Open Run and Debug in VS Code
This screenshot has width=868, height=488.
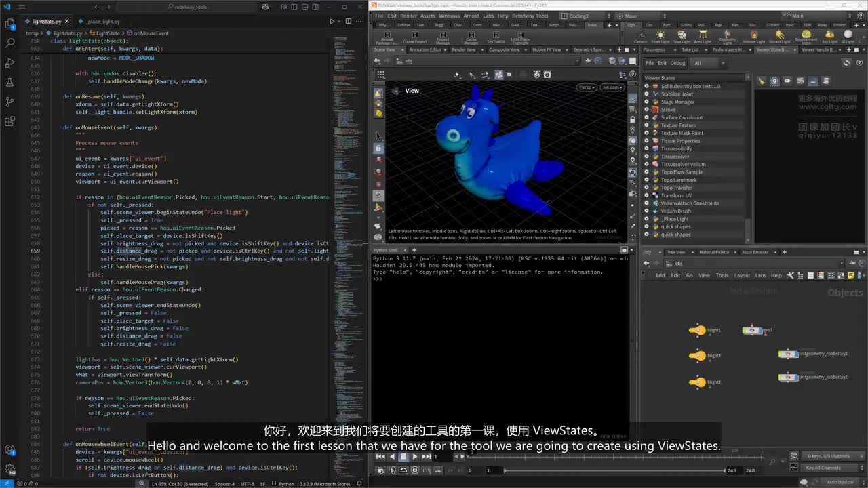pyautogui.click(x=9, y=62)
